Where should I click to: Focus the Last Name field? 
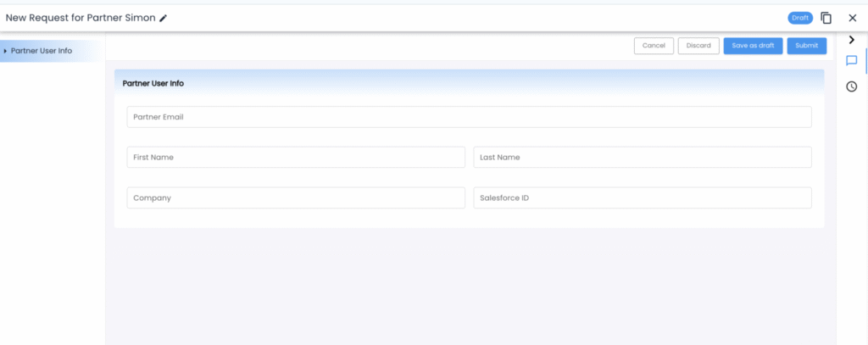pos(643,158)
